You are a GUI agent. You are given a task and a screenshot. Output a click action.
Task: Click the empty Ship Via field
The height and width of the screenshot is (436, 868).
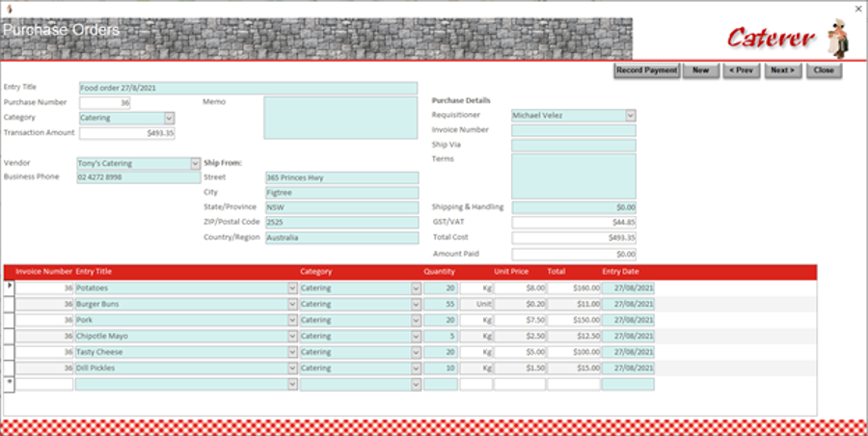(574, 146)
